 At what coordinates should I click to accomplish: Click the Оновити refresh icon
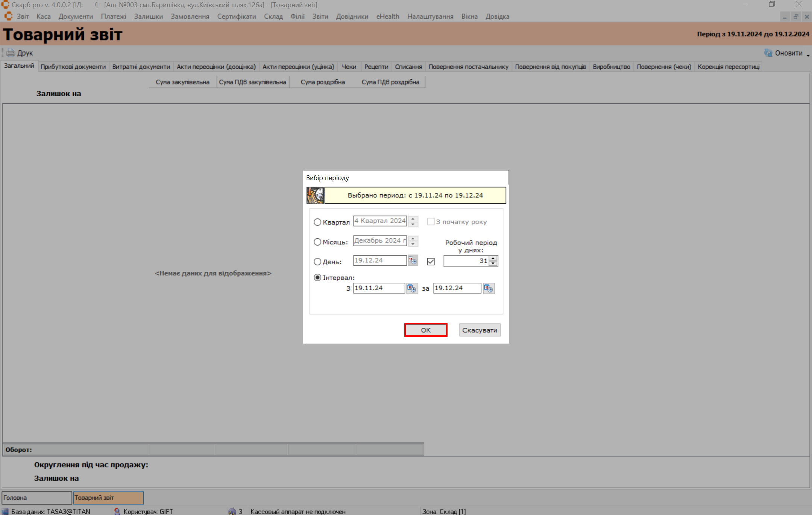click(768, 53)
